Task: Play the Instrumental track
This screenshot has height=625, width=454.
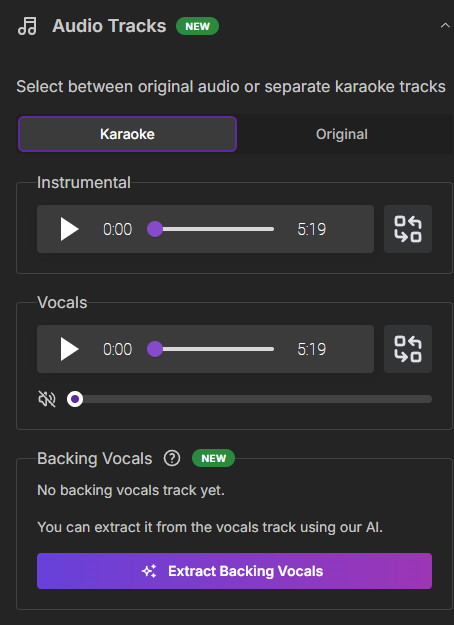Action: 69,229
